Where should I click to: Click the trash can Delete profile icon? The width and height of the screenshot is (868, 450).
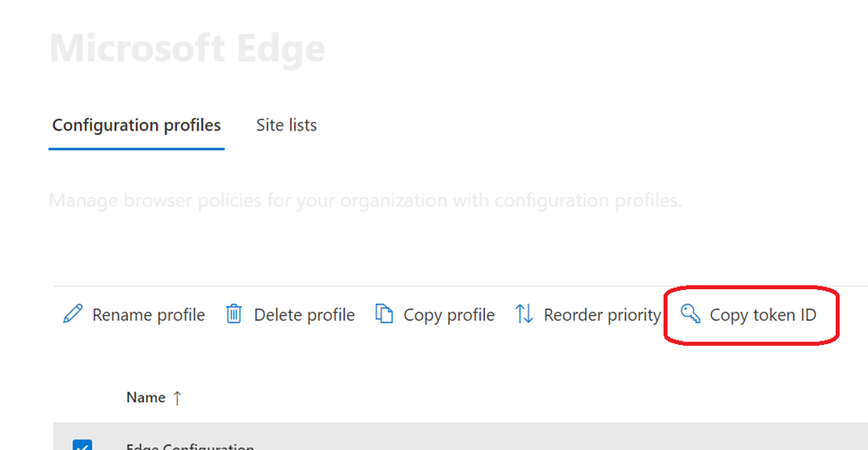(233, 315)
